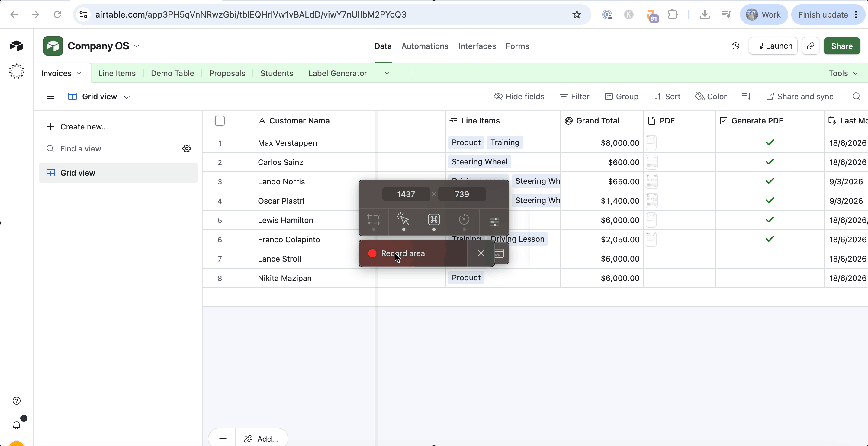Toggle Generate PDF for Oscar Piastri

(x=770, y=200)
